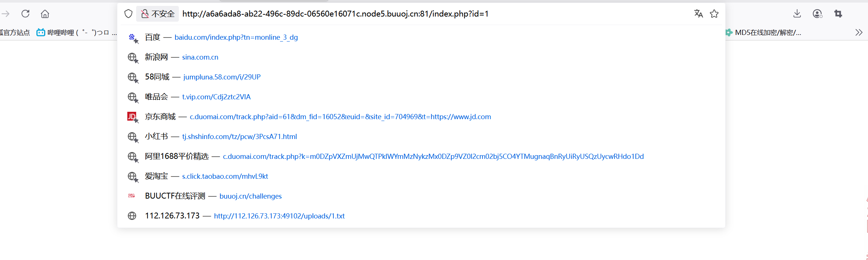Bookmark this page with the star icon
The image size is (868, 260).
tap(714, 14)
